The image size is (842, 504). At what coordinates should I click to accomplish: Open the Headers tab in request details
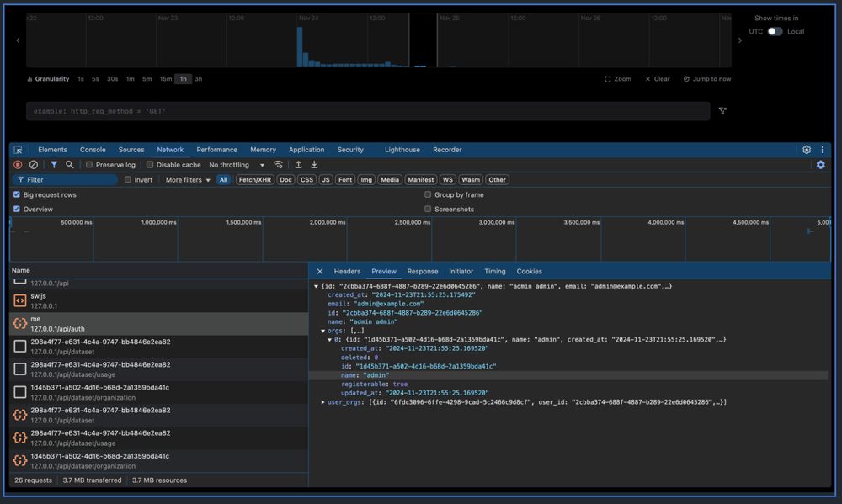click(347, 272)
